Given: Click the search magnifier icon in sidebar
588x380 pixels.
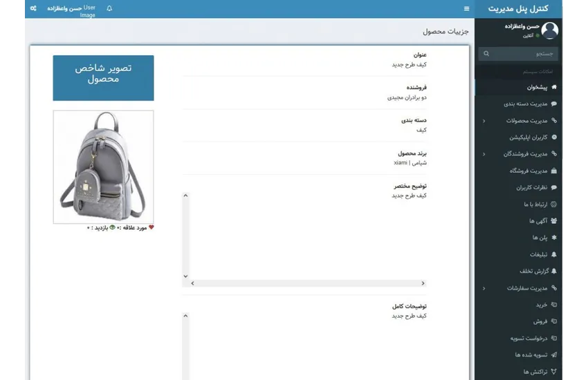Looking at the screenshot, I should coord(486,53).
